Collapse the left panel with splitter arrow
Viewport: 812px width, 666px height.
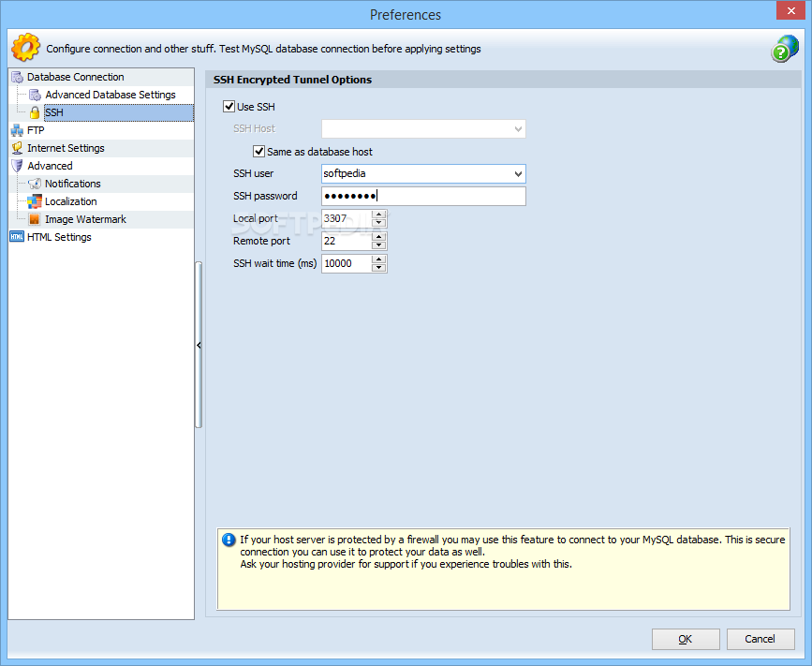[199, 345]
